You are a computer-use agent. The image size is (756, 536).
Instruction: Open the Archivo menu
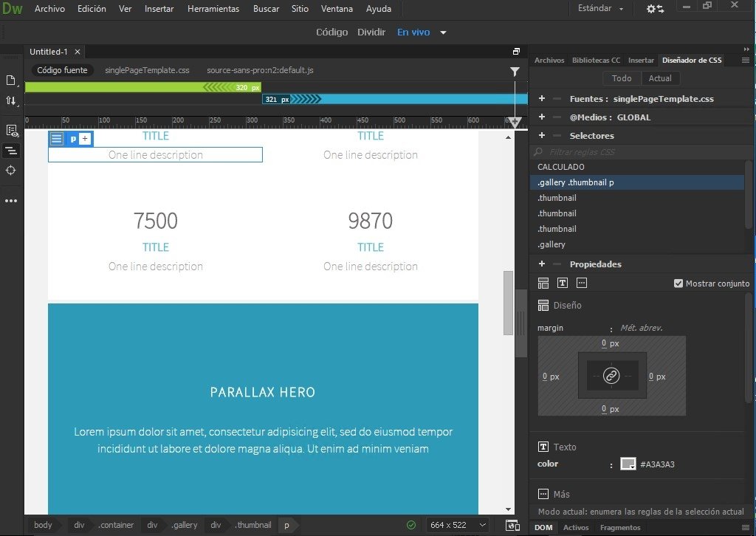(49, 9)
